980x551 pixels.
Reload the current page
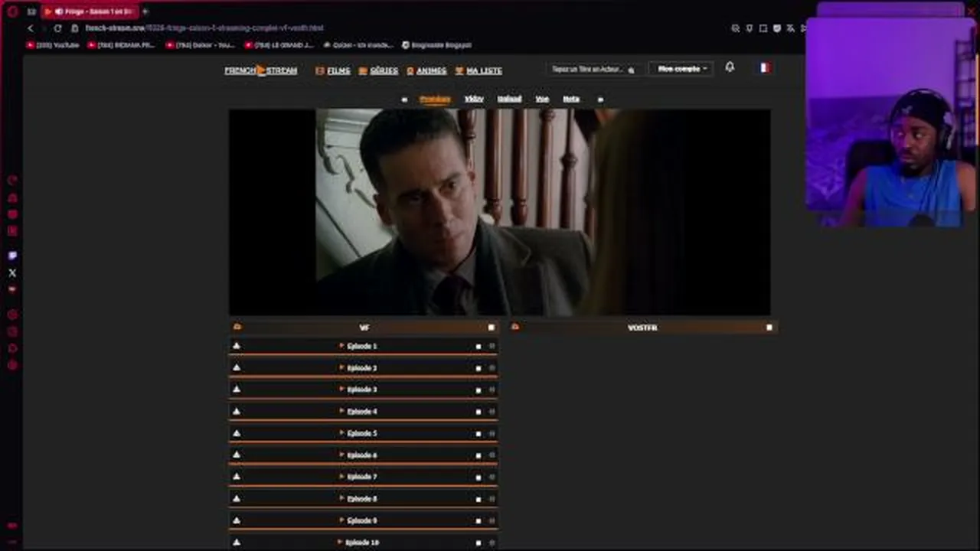[57, 28]
